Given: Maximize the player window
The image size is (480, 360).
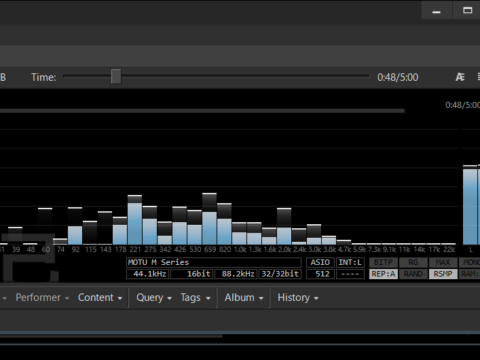Looking at the screenshot, I should pyautogui.click(x=467, y=11).
